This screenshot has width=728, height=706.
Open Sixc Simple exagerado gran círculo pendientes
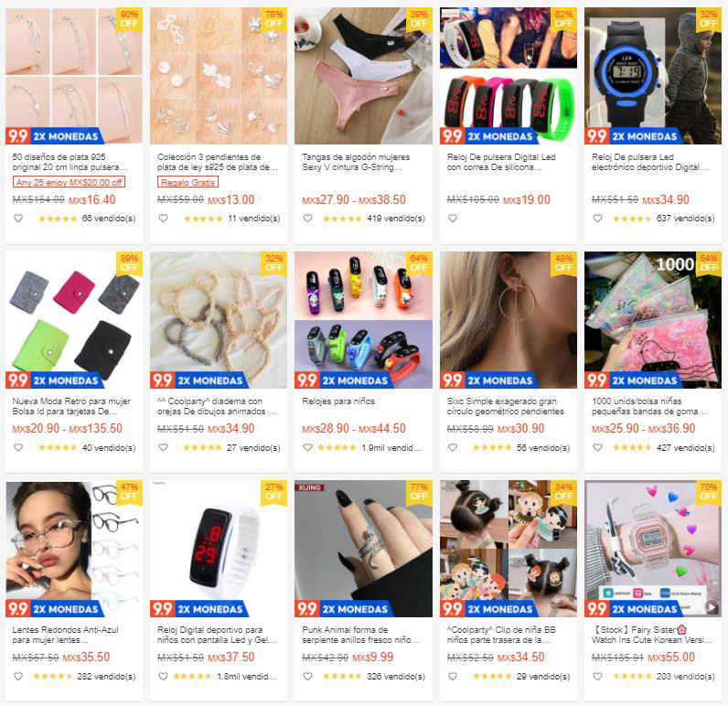point(506,406)
